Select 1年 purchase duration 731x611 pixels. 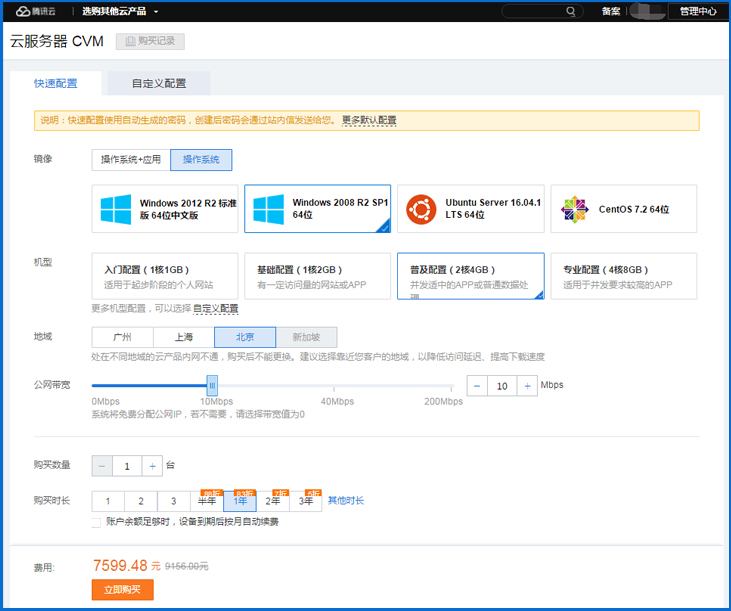[240, 501]
